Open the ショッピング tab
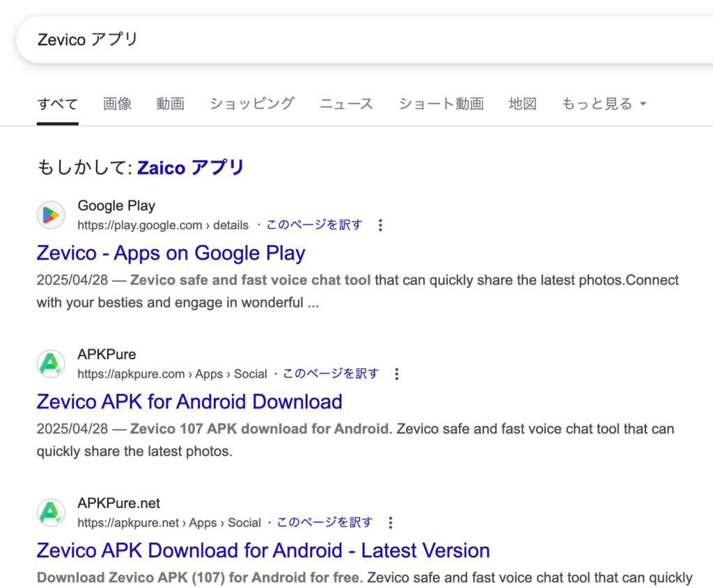 coord(252,104)
